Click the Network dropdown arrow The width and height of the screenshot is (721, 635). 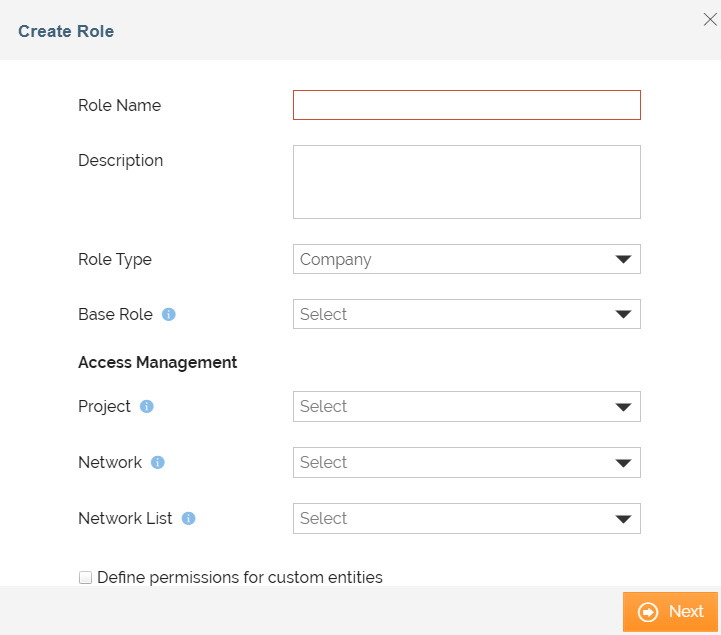coord(624,463)
